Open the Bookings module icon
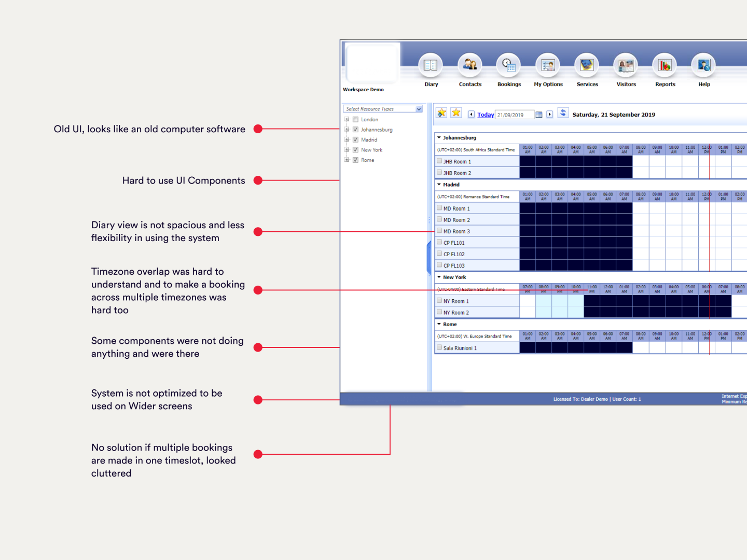 click(509, 65)
